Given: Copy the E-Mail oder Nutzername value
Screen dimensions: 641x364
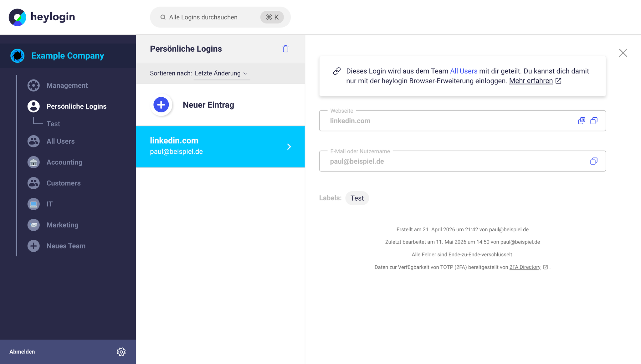Looking at the screenshot, I should (594, 161).
